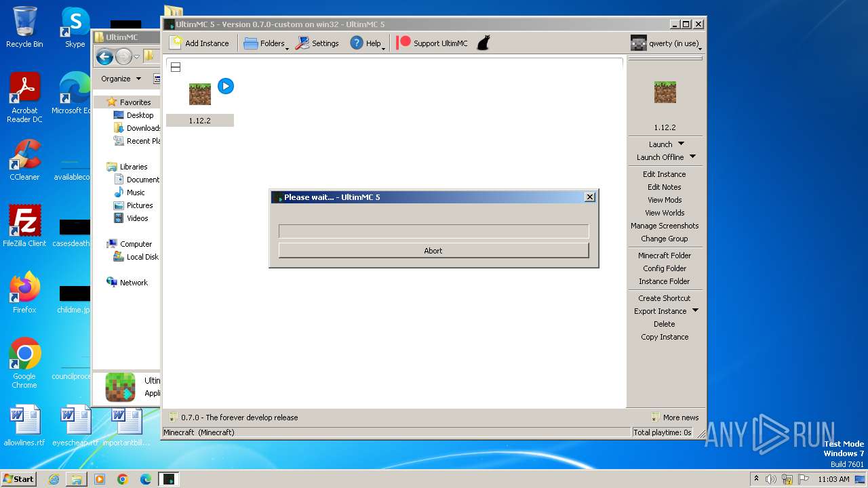
Task: Click Copy Instance
Action: click(665, 337)
